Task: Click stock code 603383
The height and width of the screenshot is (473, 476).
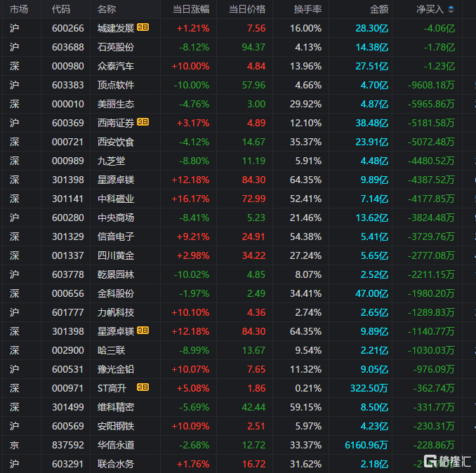Action: point(67,85)
